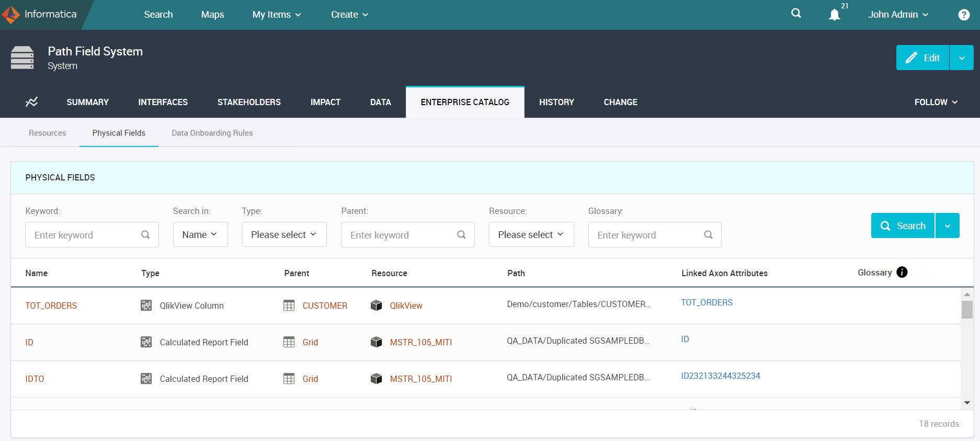Screen dimensions: 980x441
Task: Sort by the Type column header
Action: pyautogui.click(x=151, y=273)
